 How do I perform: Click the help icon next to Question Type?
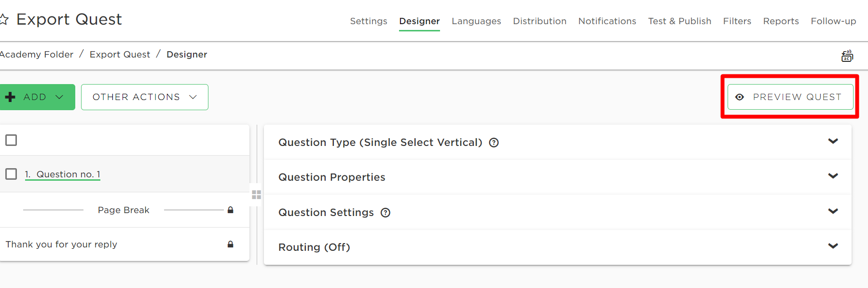click(x=494, y=143)
